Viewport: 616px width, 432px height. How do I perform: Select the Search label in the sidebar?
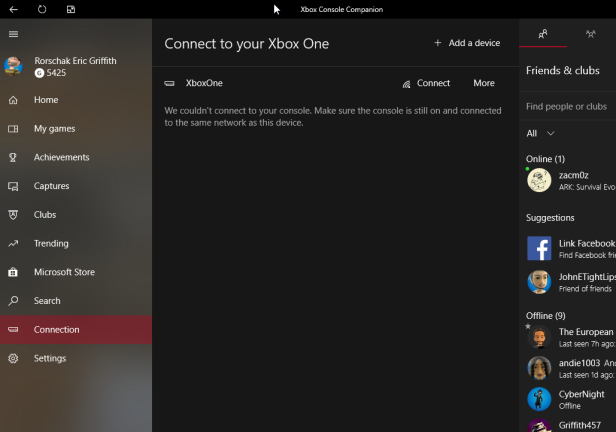tap(47, 301)
